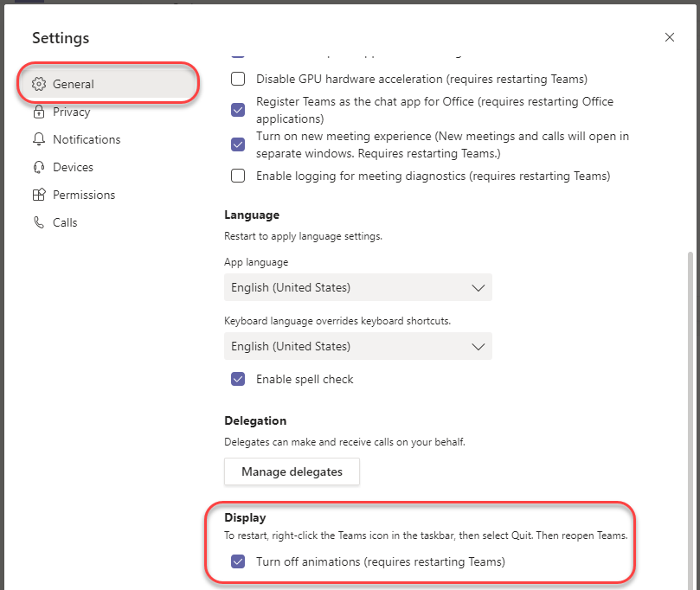Click the Devices headset icon
The height and width of the screenshot is (590, 700).
coord(38,167)
